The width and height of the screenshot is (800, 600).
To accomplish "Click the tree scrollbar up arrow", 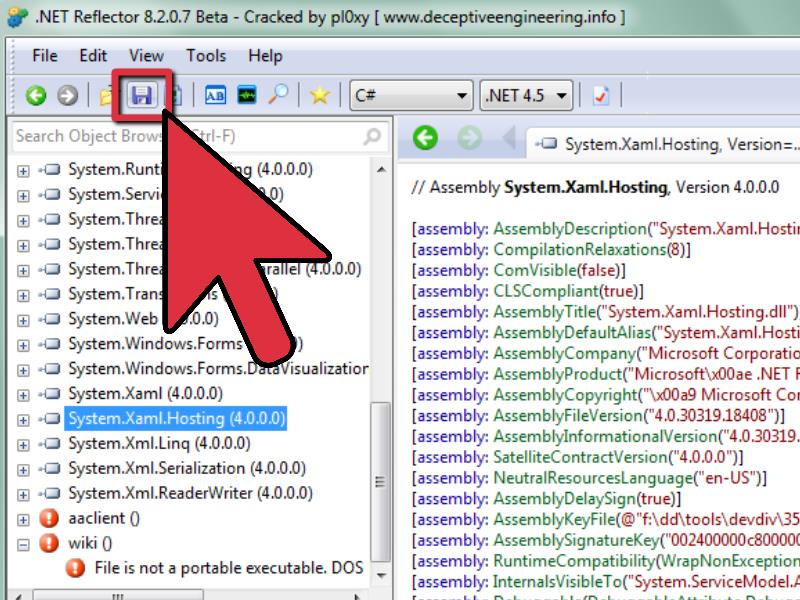I will coord(381,169).
